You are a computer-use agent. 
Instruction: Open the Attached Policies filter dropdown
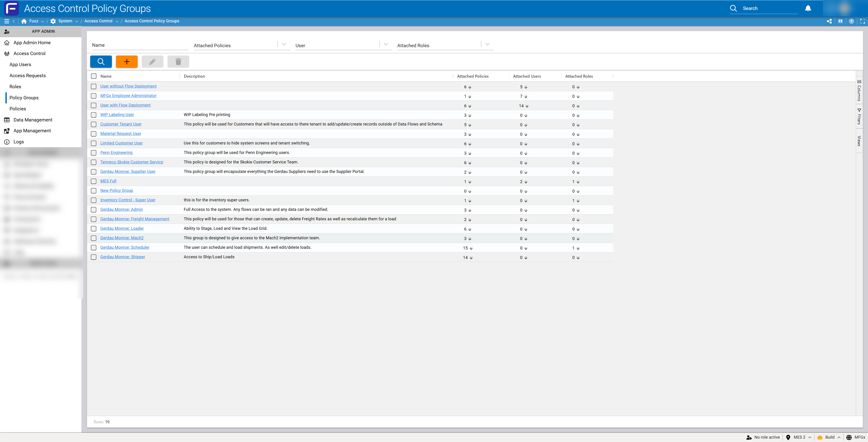284,44
